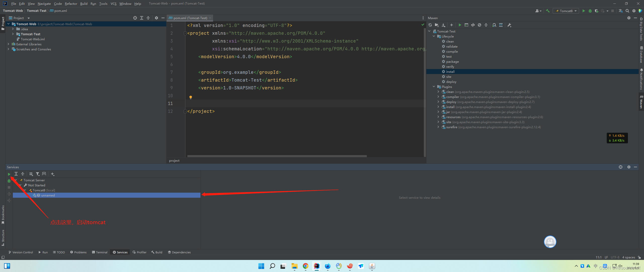Image resolution: width=644 pixels, height=272 pixels.
Task: Expand Scratches and Consoles node
Action: pos(8,49)
